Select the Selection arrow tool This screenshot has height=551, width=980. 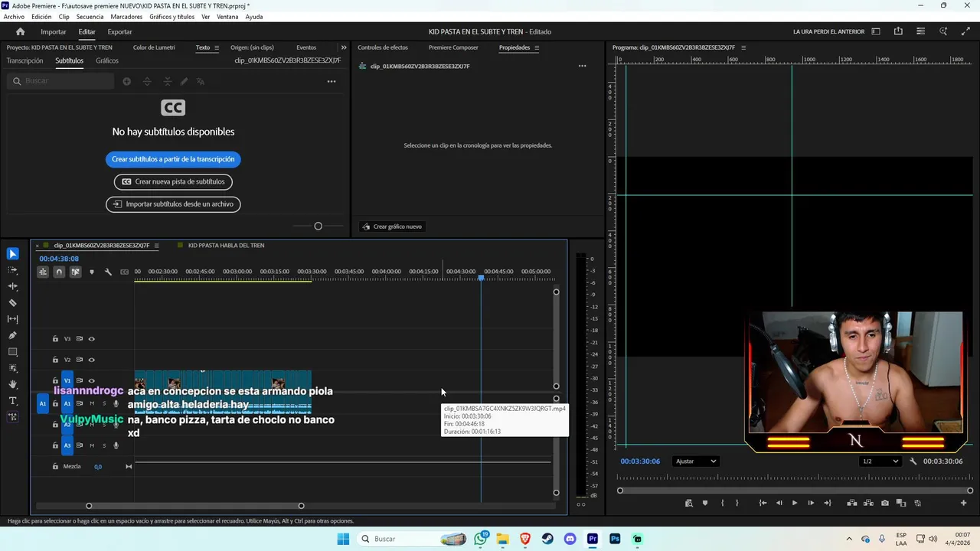13,254
